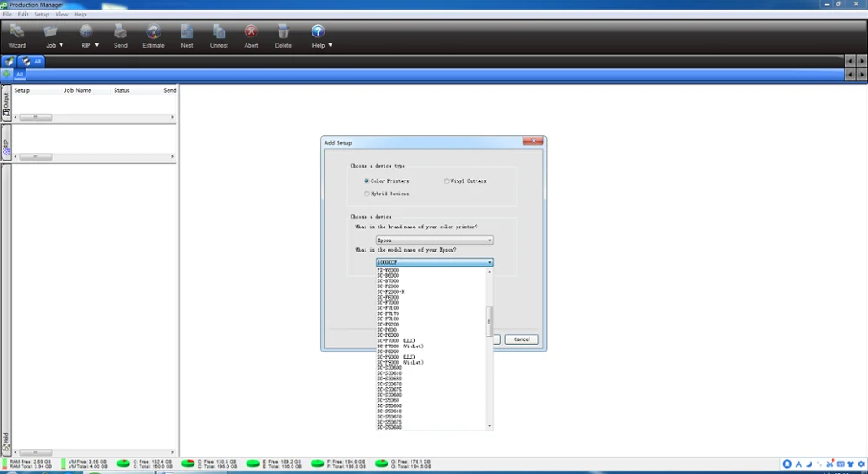Open the View menu
The width and height of the screenshot is (868, 474).
(x=62, y=15)
